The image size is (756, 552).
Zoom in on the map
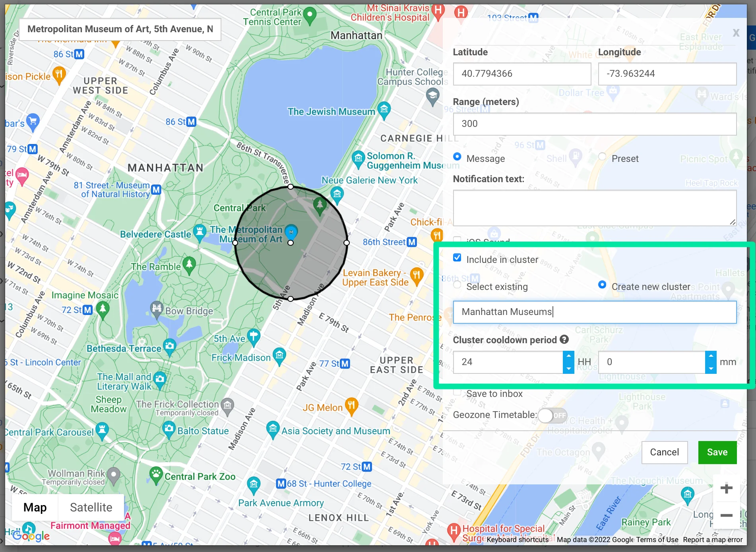coord(727,488)
